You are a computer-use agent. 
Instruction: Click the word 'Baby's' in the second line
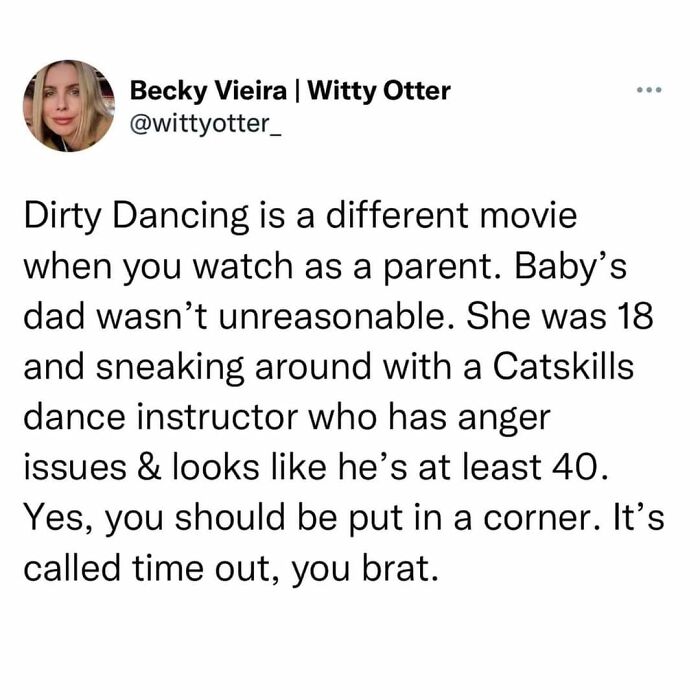tap(571, 267)
